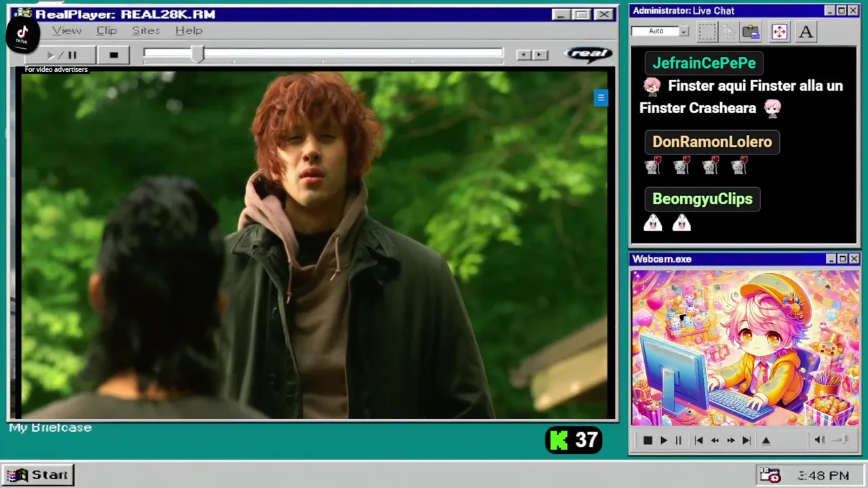Viewport: 868px width, 488px height.
Task: Open the Clip menu
Action: [x=106, y=30]
